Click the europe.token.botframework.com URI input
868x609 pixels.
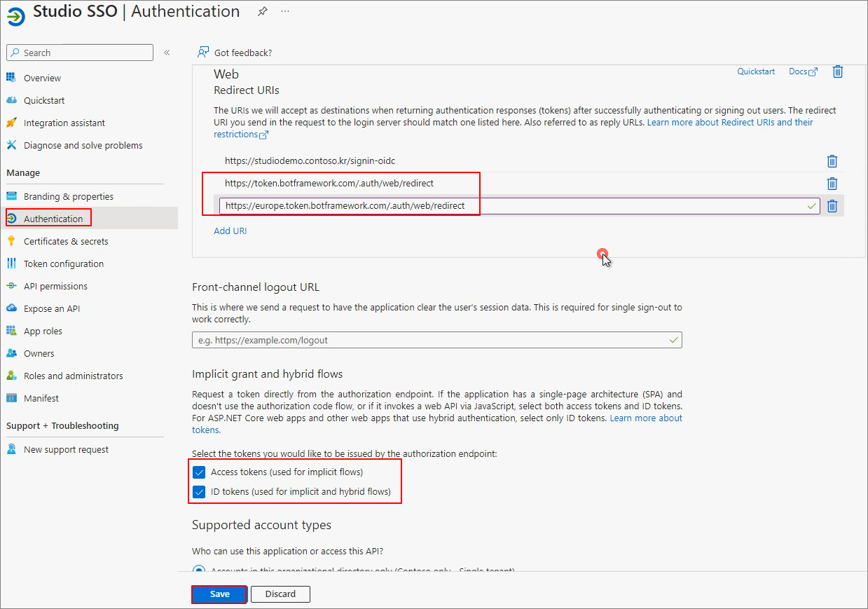click(x=519, y=206)
